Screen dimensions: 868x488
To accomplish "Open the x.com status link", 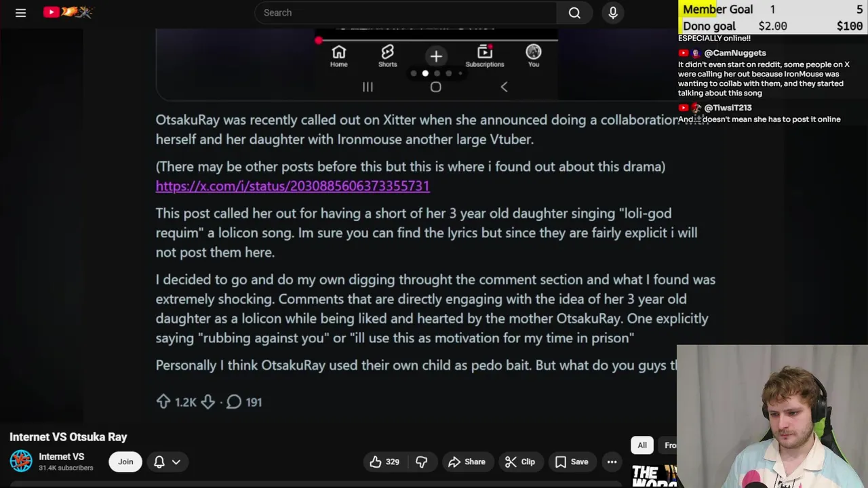I will click(x=292, y=186).
